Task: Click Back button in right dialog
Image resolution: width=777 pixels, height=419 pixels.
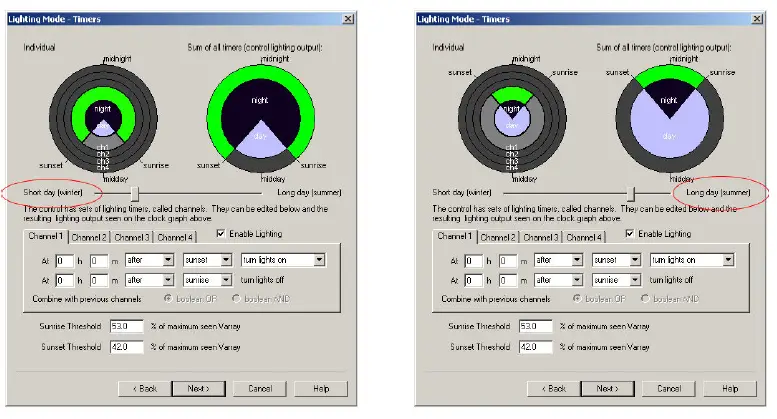Action: coord(554,388)
